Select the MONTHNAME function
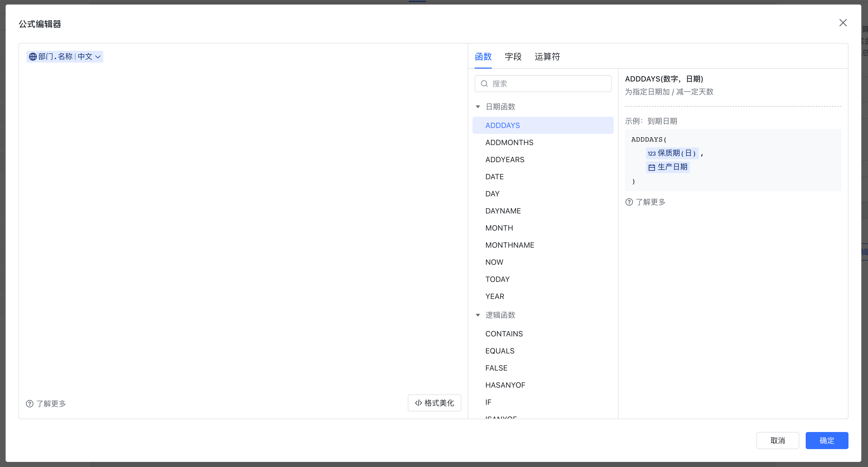The width and height of the screenshot is (868, 467). click(x=543, y=245)
